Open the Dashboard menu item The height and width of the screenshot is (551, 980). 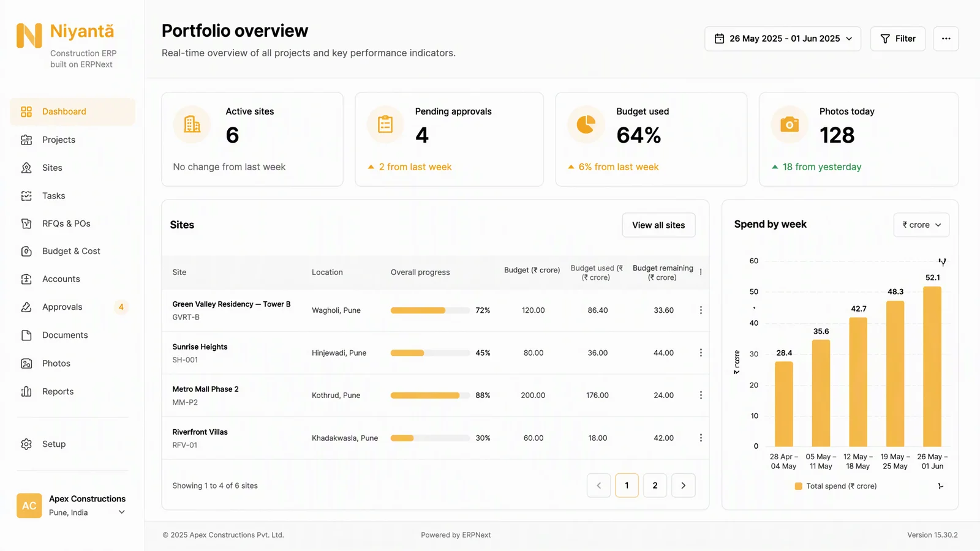[x=73, y=111]
